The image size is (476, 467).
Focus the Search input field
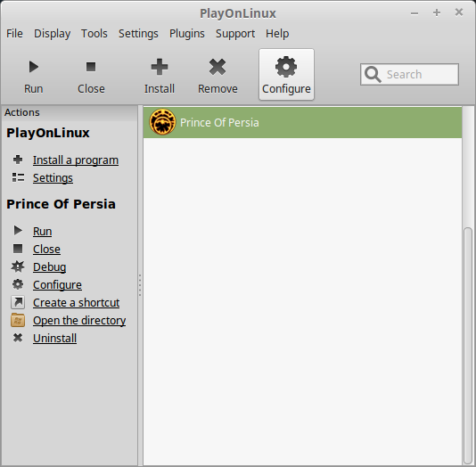409,74
